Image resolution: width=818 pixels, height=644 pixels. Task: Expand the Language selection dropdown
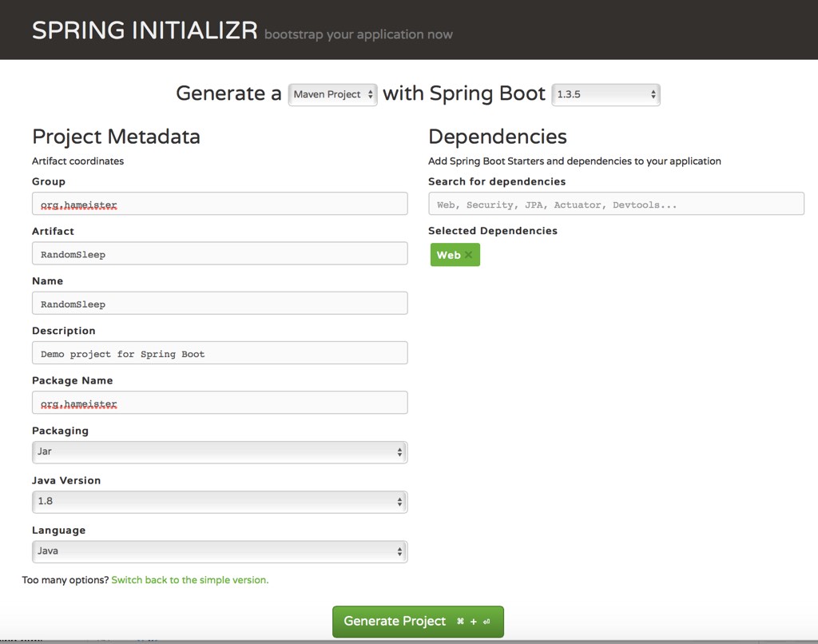pyautogui.click(x=220, y=551)
